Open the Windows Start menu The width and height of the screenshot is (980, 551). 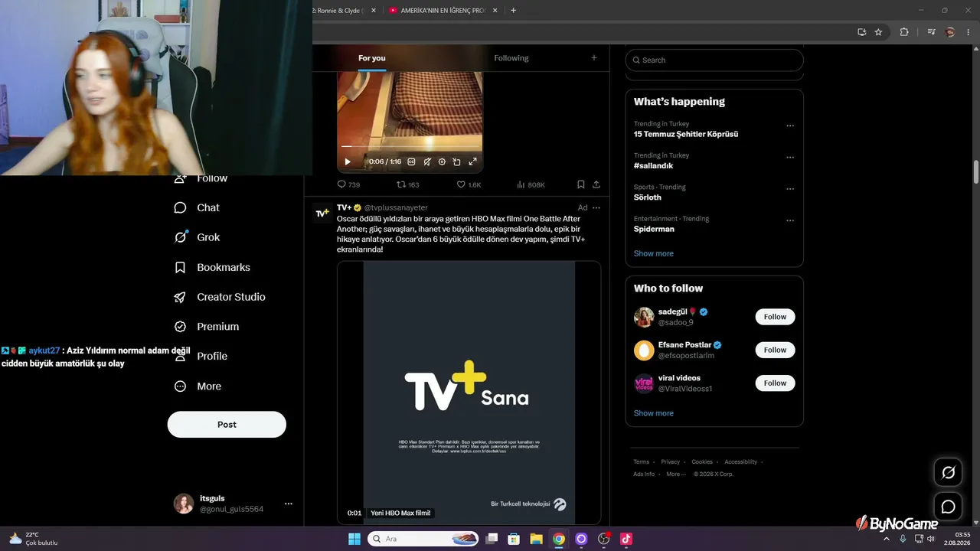pos(354,539)
